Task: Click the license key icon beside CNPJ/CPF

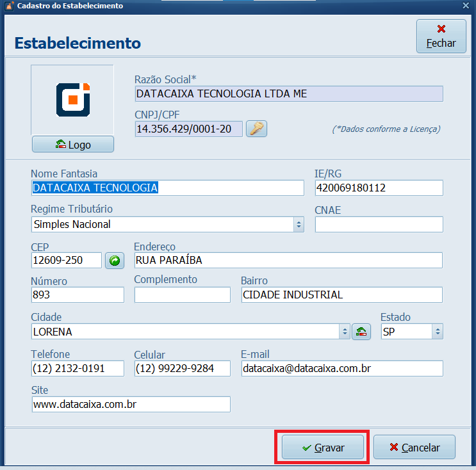Action: coord(256,129)
